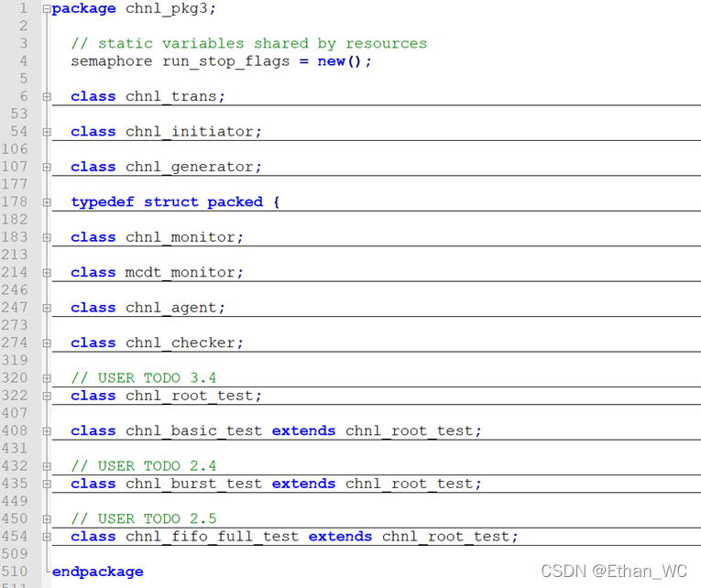The image size is (701, 588).
Task: Click line number 322 in the margin
Action: pos(15,396)
